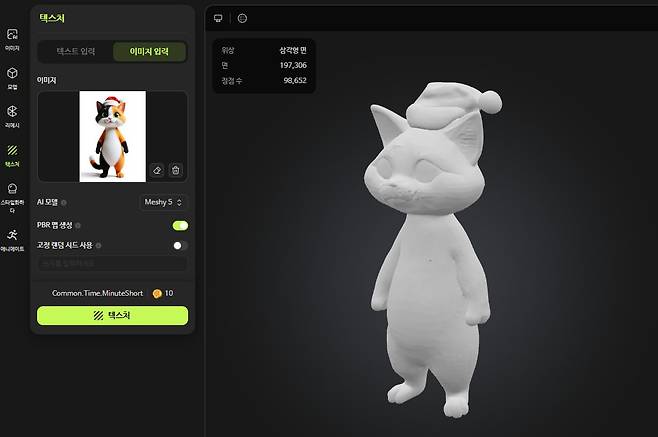
Task: Select the 리메시 (Remesh) sidebar tool
Action: point(12,116)
